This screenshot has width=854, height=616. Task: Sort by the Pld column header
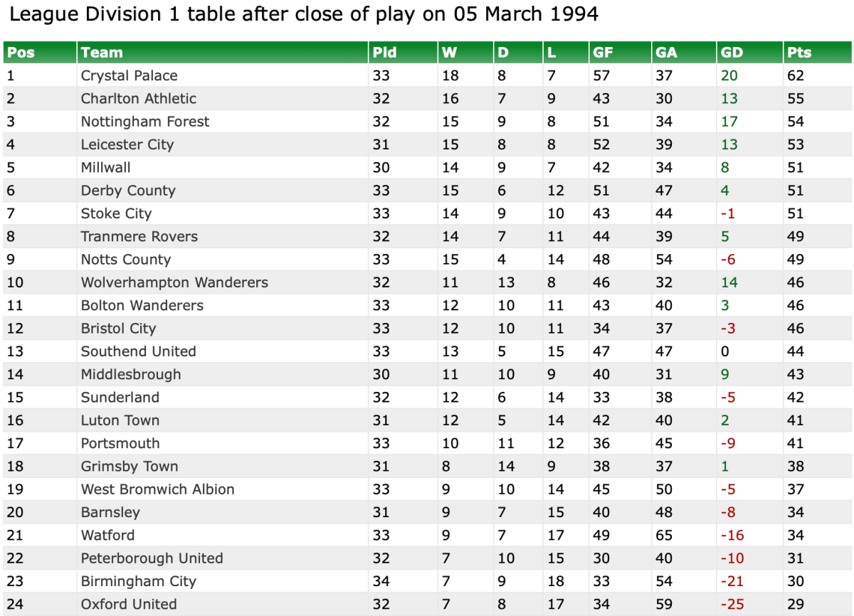384,53
